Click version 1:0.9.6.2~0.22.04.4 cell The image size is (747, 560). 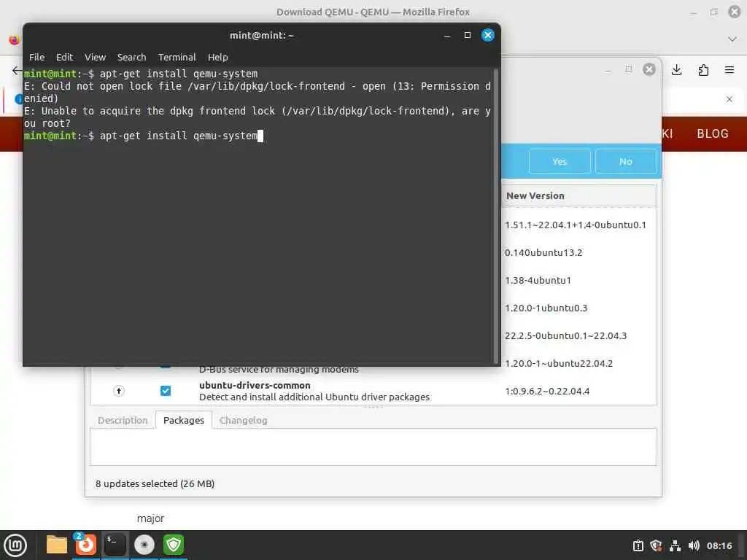tap(547, 391)
